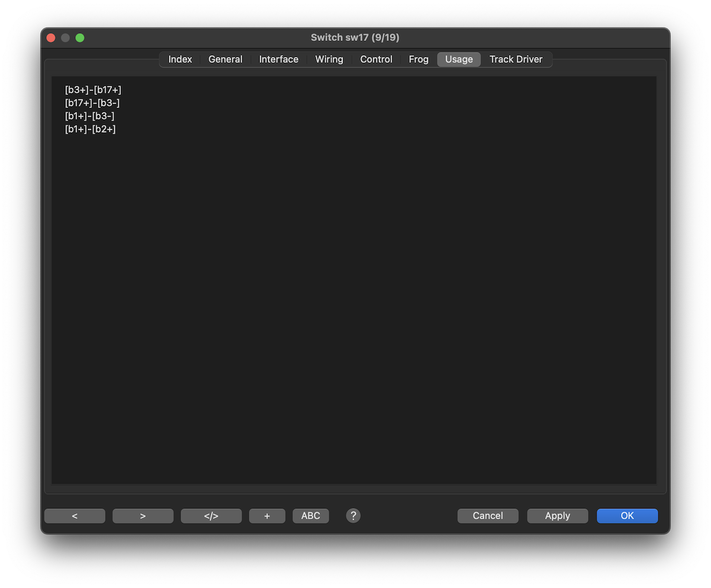Select the Wiring tab
711x588 pixels.
(329, 59)
